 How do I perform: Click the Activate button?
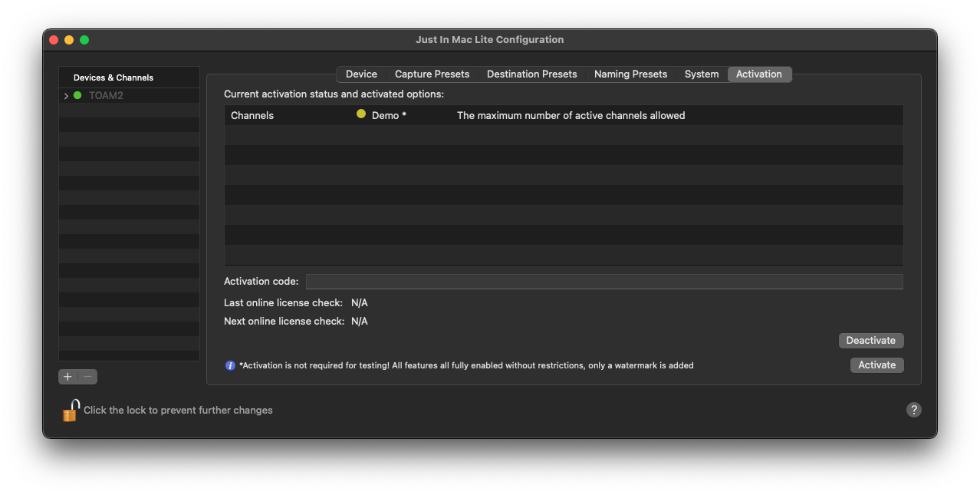(x=877, y=365)
